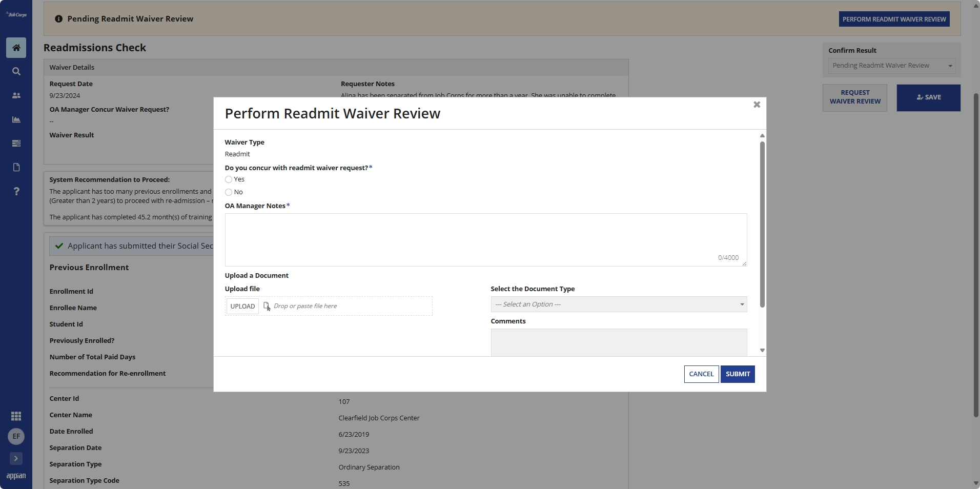980x489 pixels.
Task: Select No for waiver concurrence
Action: point(229,192)
